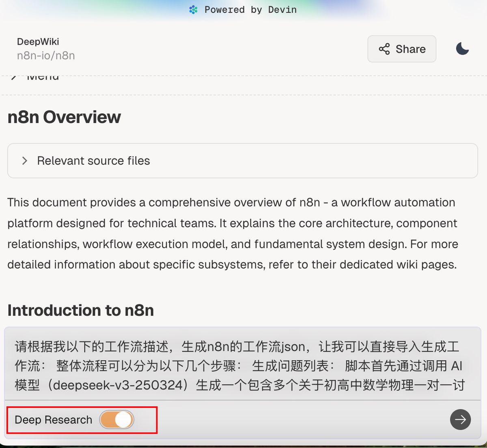
Task: Disable the Deep Research toggle
Action: [x=116, y=420]
